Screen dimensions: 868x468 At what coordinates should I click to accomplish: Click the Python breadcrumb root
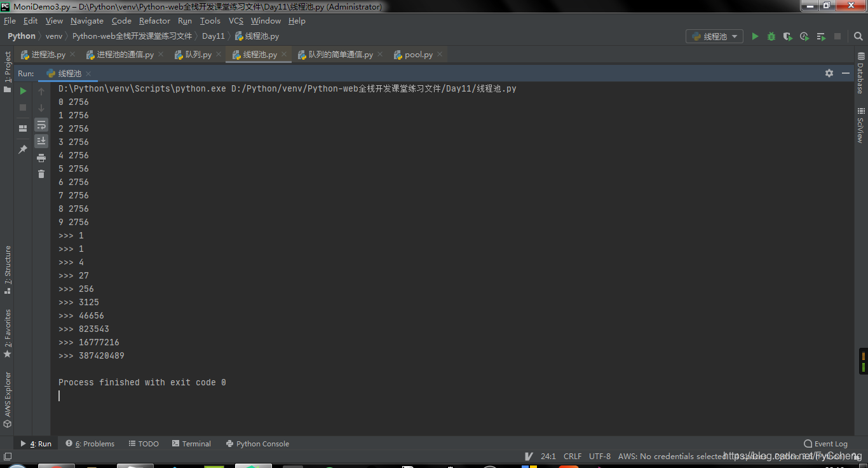pyautogui.click(x=22, y=36)
